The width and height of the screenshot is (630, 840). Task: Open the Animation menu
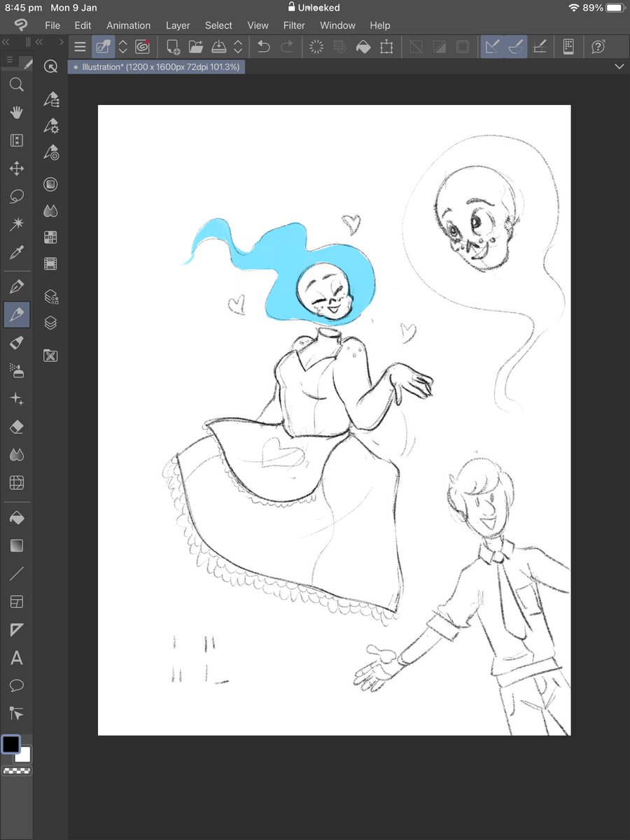point(128,25)
